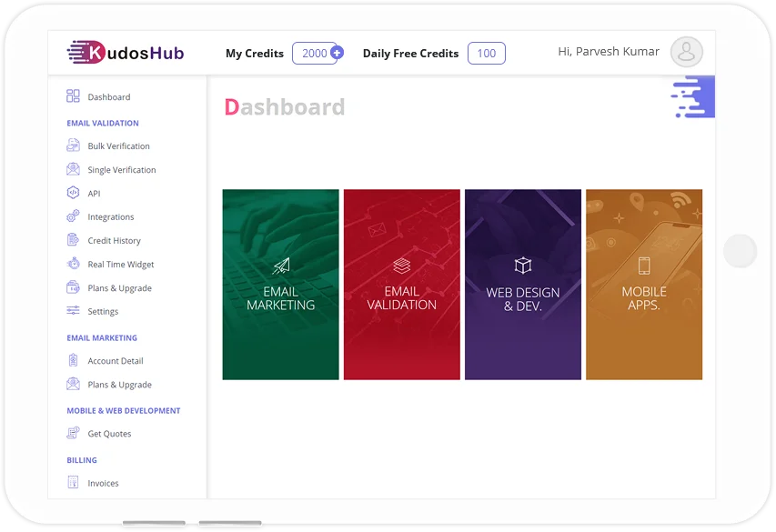Go to Single Verification
This screenshot has width=776, height=532.
(x=122, y=170)
